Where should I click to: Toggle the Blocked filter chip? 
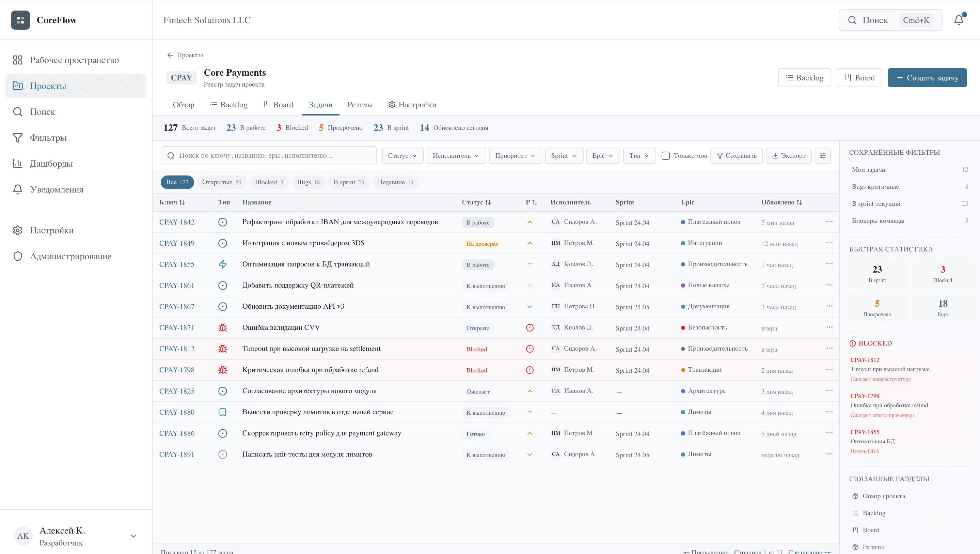pos(269,182)
